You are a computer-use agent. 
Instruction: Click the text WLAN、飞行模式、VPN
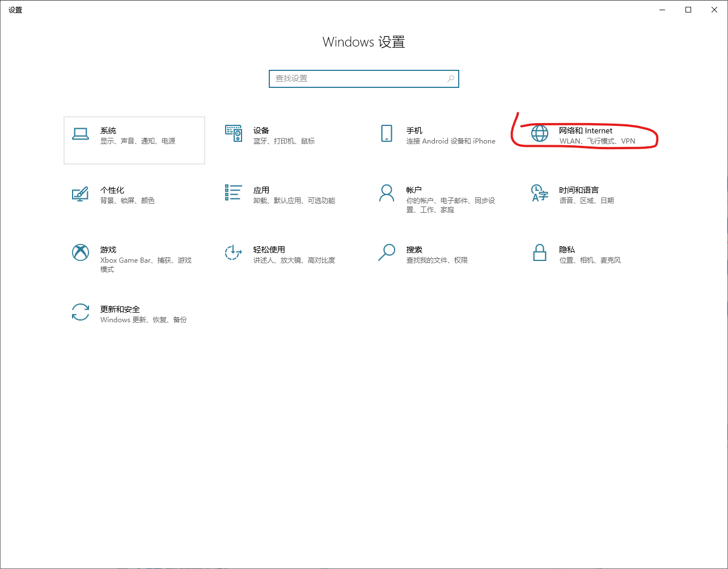[598, 141]
